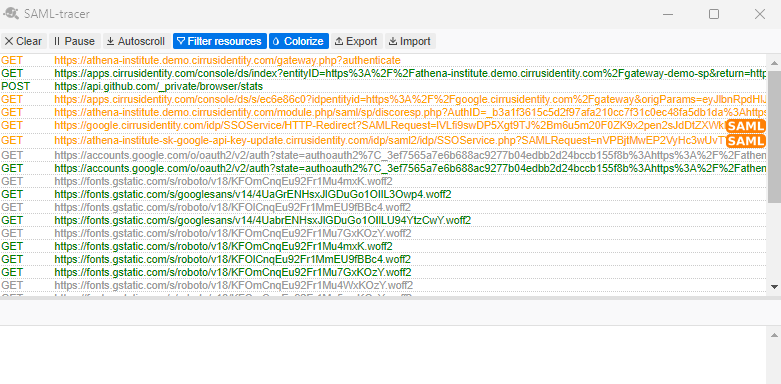Pause the trace capture
781x384 pixels.
74,41
